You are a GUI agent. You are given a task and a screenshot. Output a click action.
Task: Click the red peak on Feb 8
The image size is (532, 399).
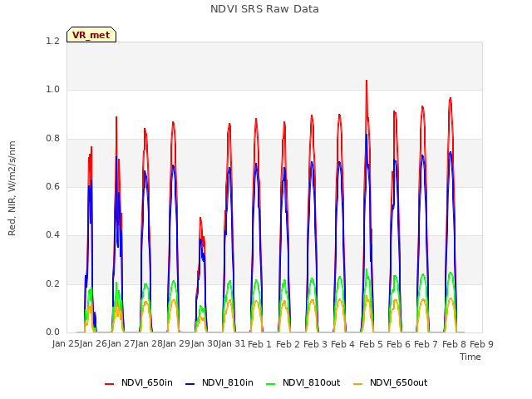click(x=451, y=98)
